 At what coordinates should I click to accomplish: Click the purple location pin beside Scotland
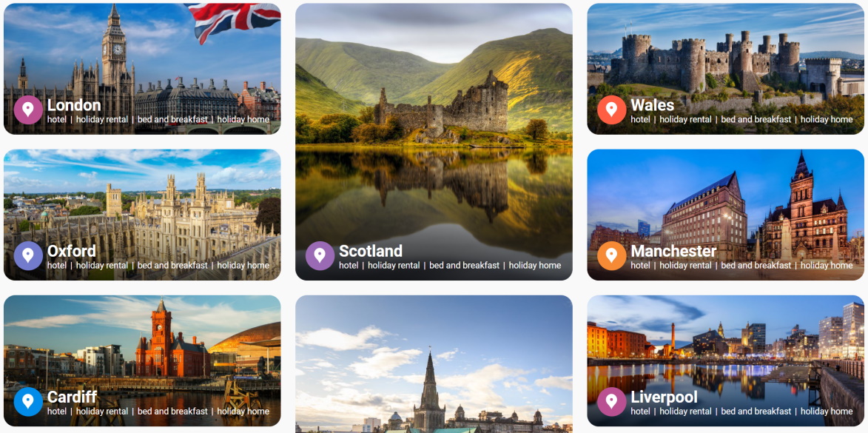(320, 256)
